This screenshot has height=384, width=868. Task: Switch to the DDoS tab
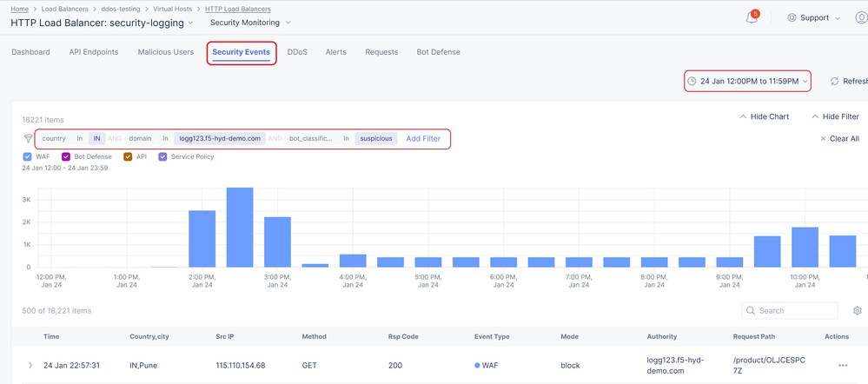coord(297,52)
